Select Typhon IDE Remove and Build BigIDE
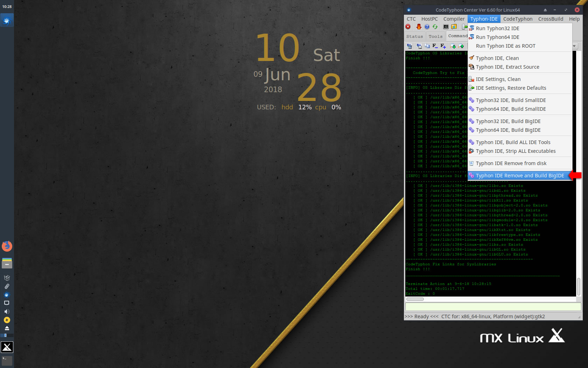Screen dimensions: 588x368 (x=520, y=176)
